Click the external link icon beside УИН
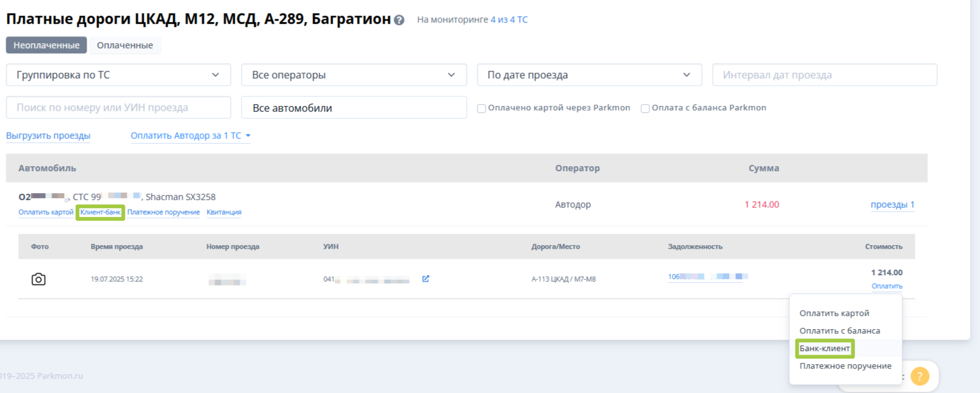 [x=425, y=279]
